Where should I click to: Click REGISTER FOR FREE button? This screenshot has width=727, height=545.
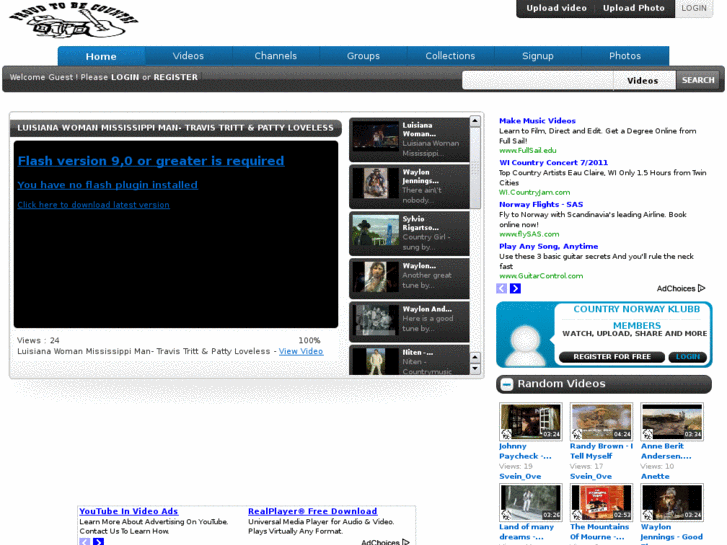click(612, 357)
